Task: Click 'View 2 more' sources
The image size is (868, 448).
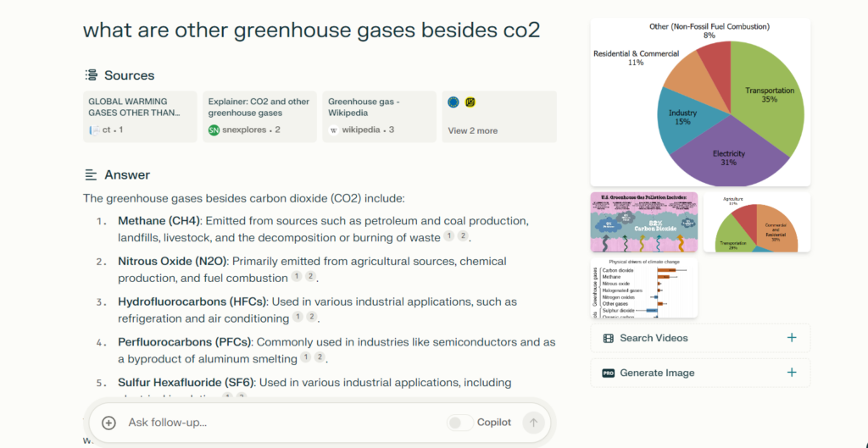Action: tap(473, 131)
